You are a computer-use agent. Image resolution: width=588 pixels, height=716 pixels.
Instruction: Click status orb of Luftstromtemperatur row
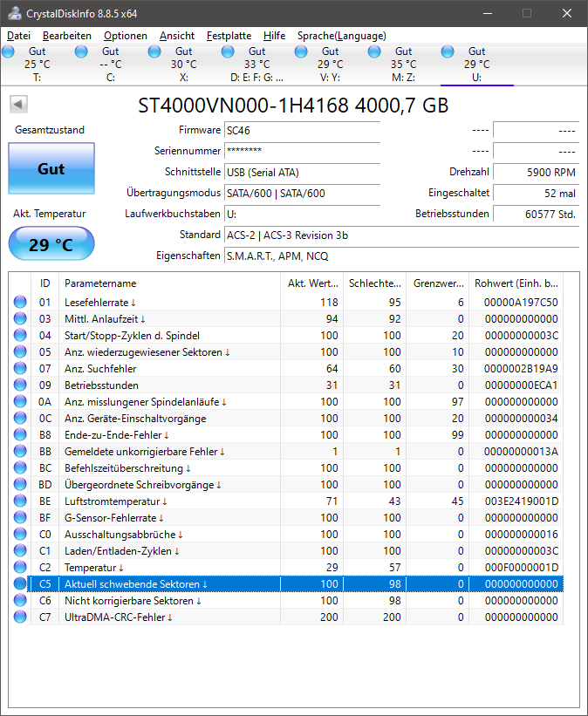coord(20,501)
